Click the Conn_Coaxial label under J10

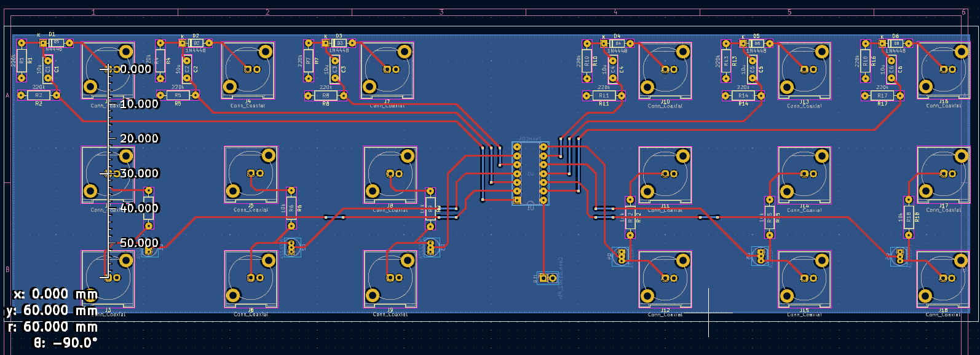(x=665, y=106)
